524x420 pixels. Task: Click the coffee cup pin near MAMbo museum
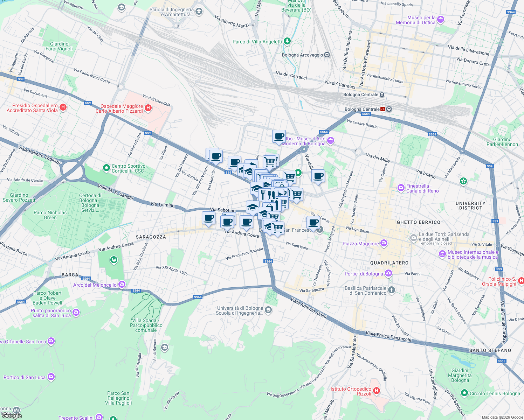(278, 136)
